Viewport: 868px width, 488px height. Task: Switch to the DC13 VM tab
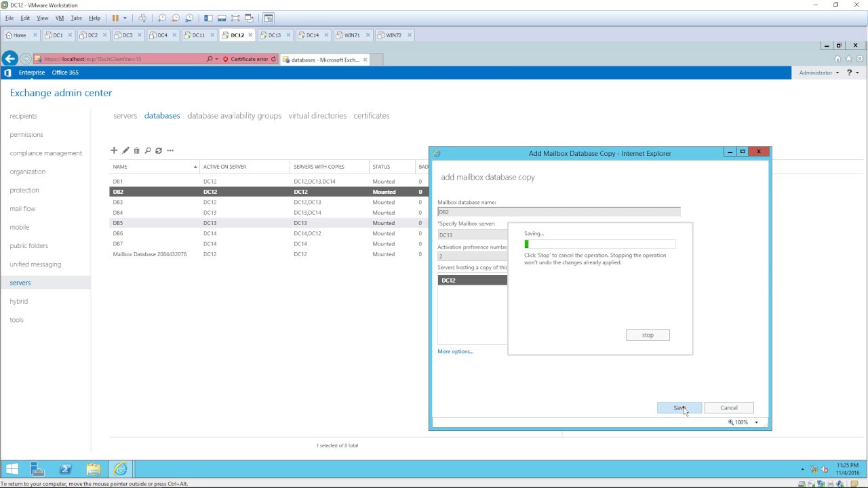[274, 35]
